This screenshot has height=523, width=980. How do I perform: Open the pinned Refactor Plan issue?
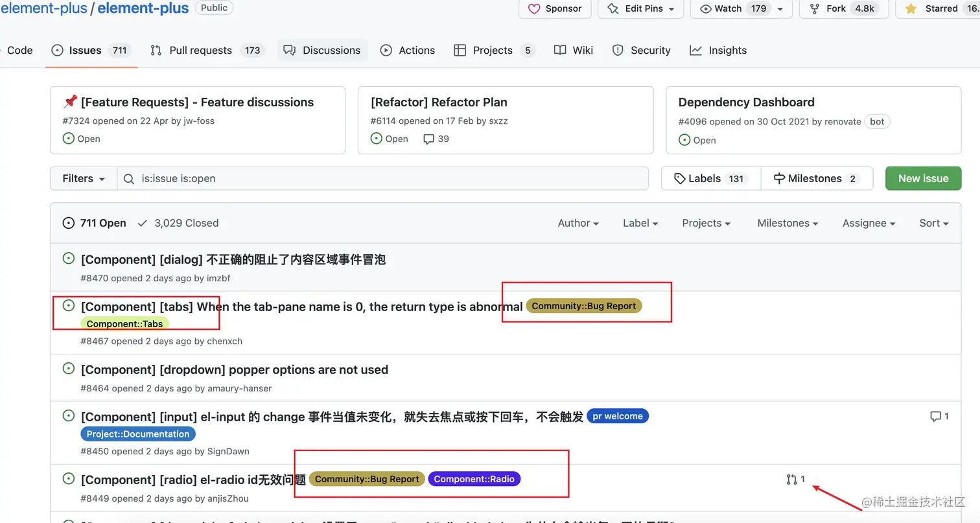[x=439, y=102]
